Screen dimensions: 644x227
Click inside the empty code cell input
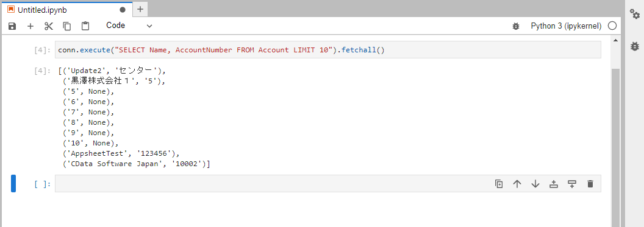tap(271, 184)
